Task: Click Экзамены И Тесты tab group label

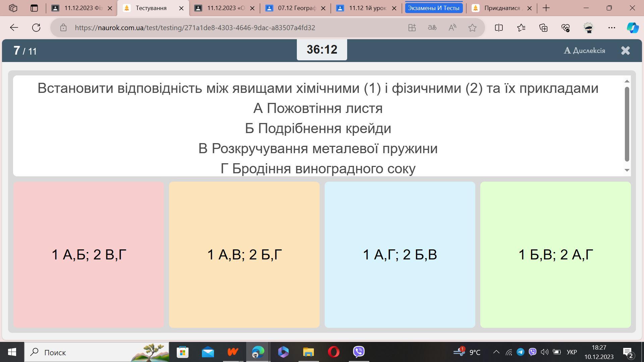Action: pyautogui.click(x=433, y=8)
